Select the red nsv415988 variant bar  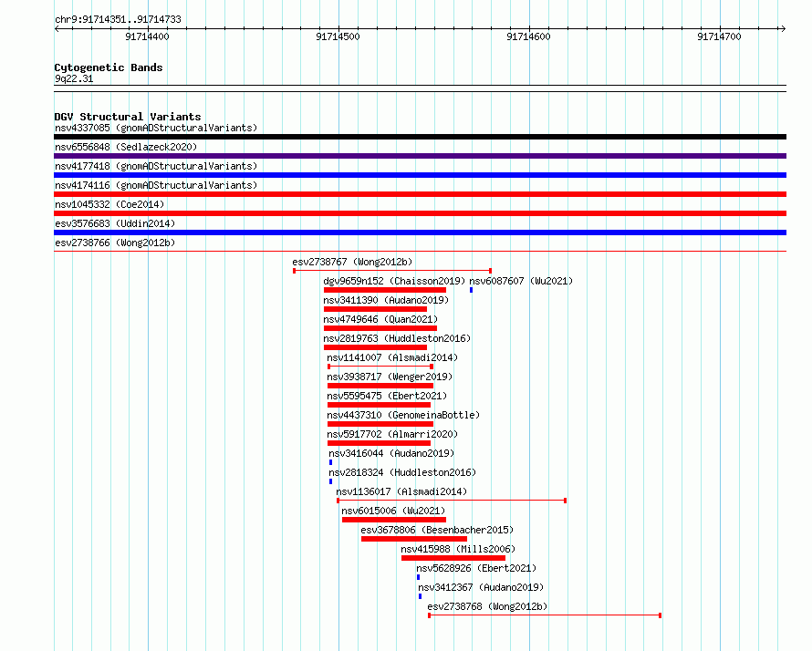(x=453, y=558)
